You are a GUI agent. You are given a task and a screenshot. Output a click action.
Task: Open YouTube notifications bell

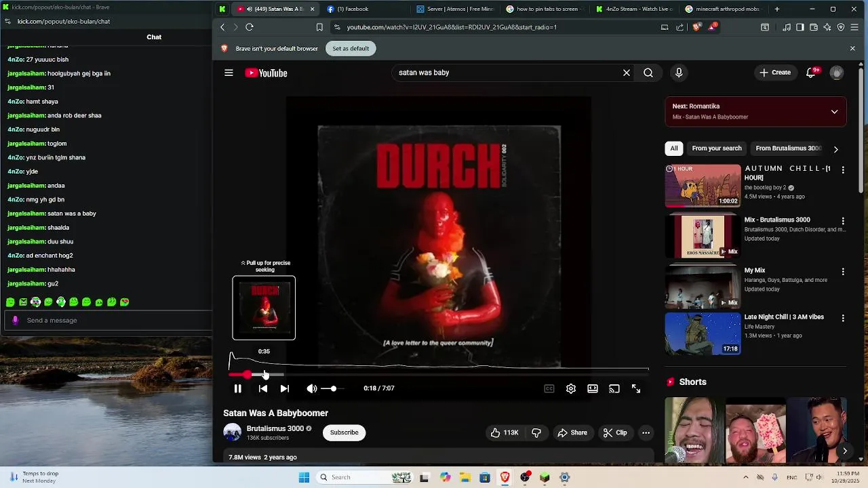click(x=811, y=73)
